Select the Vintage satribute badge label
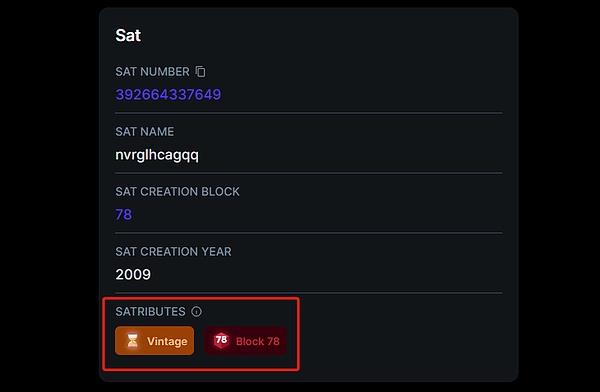The width and height of the screenshot is (600, 392). (167, 341)
